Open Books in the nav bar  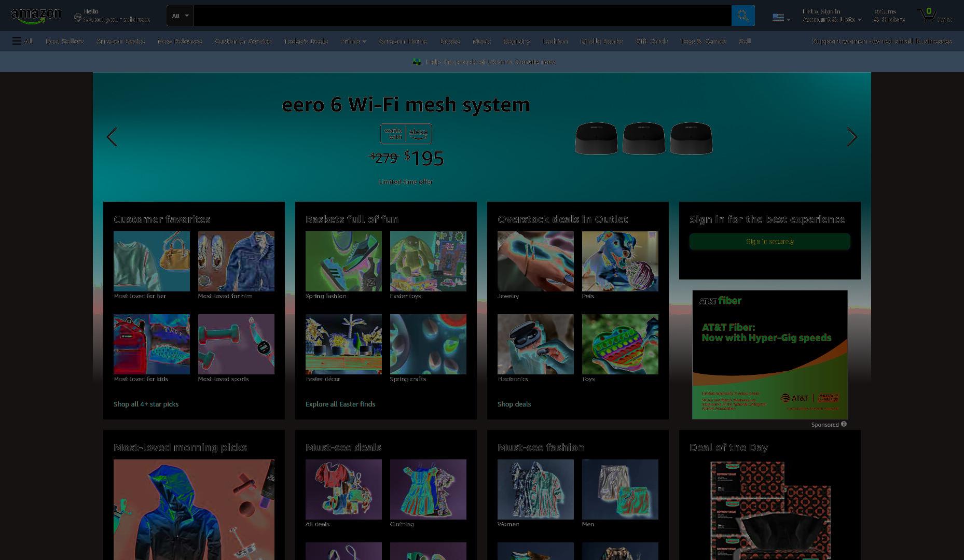450,41
